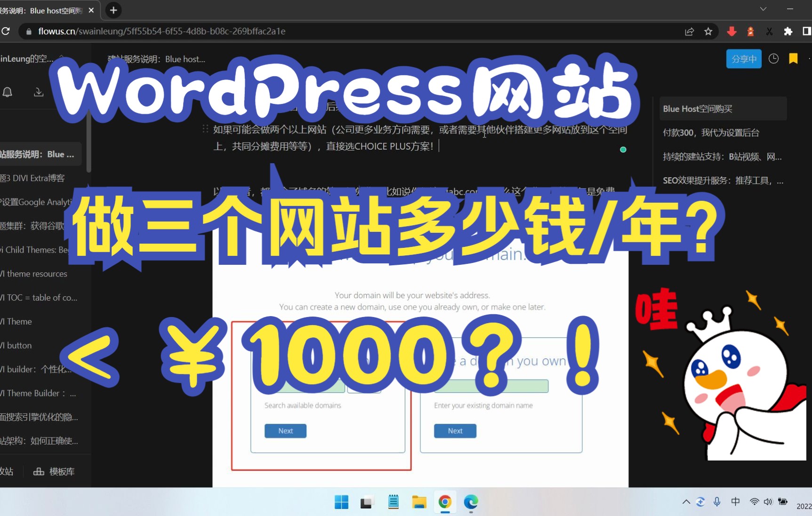This screenshot has width=812, height=516.
Task: Open the tab search chevron
Action: (763, 8)
